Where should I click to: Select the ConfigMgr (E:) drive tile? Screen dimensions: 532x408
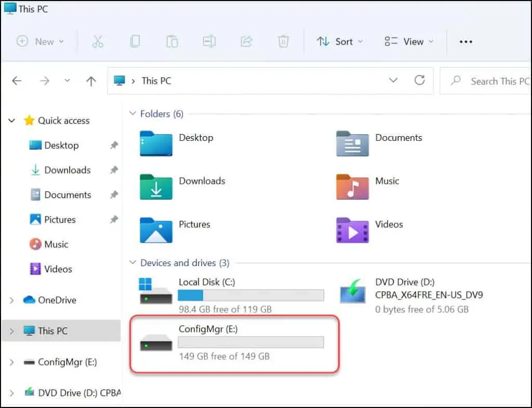pyautogui.click(x=234, y=342)
